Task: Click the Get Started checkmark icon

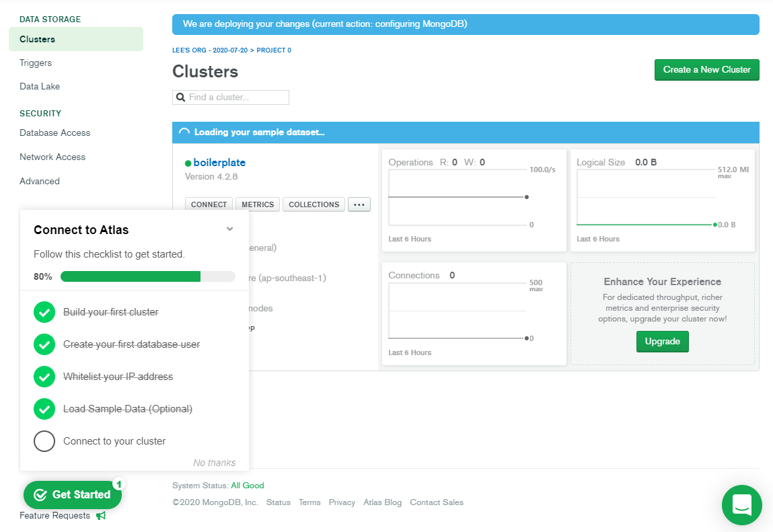Action: point(40,495)
